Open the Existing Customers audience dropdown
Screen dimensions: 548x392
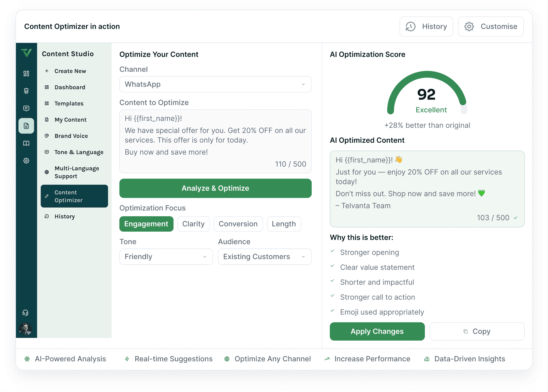point(265,257)
